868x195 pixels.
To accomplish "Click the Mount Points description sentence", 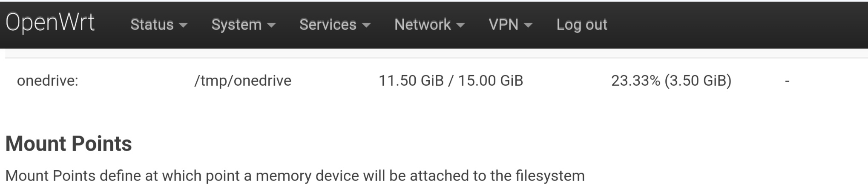I will pyautogui.click(x=295, y=175).
